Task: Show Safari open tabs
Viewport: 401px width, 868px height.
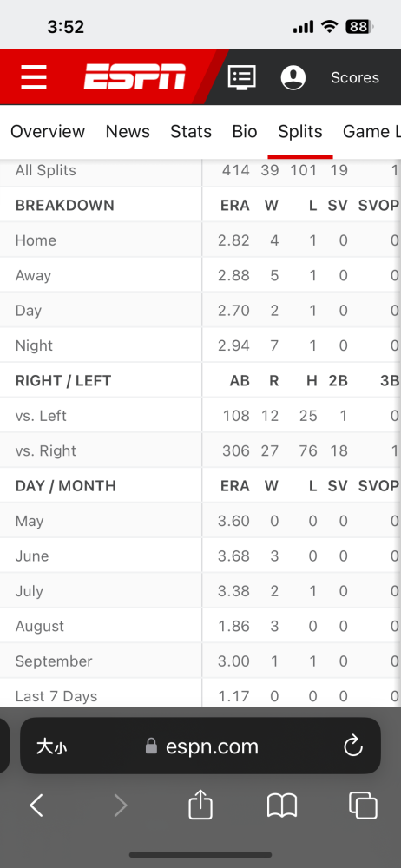Action: (363, 805)
